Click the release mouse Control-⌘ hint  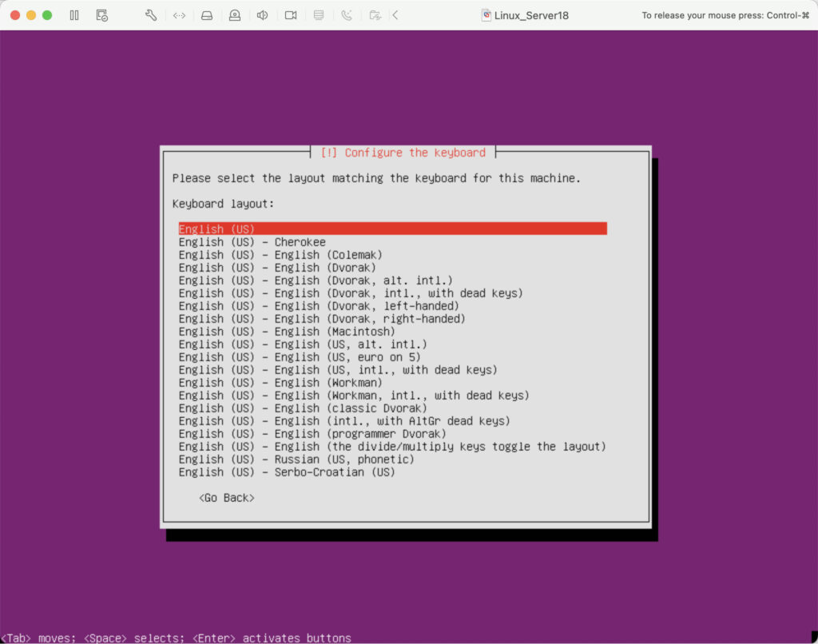pyautogui.click(x=725, y=15)
